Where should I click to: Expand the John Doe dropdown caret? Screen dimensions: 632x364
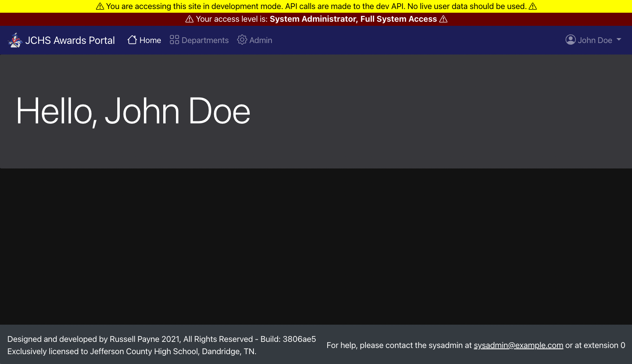pyautogui.click(x=619, y=40)
